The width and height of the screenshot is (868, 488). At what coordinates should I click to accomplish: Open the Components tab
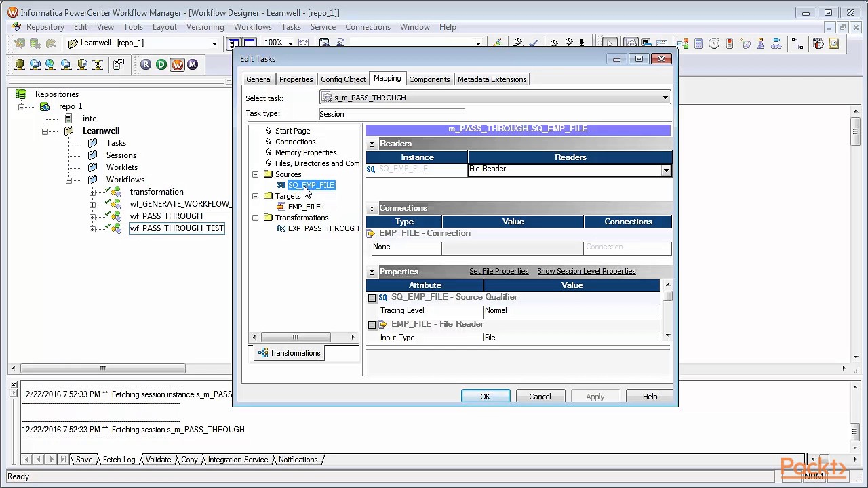tap(429, 79)
